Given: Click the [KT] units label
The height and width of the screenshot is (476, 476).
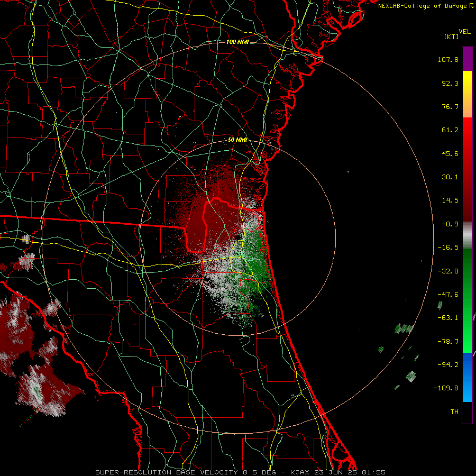Looking at the screenshot, I should click(x=451, y=36).
